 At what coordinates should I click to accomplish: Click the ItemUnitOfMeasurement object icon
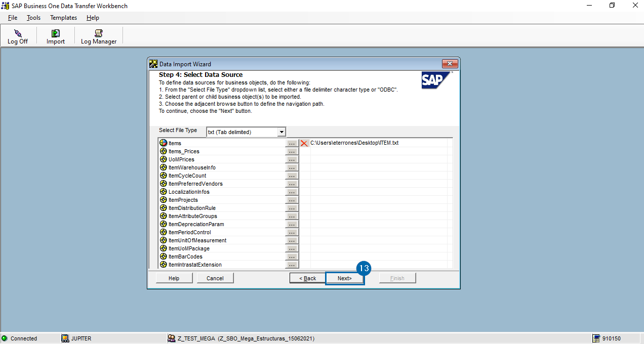[x=163, y=240]
